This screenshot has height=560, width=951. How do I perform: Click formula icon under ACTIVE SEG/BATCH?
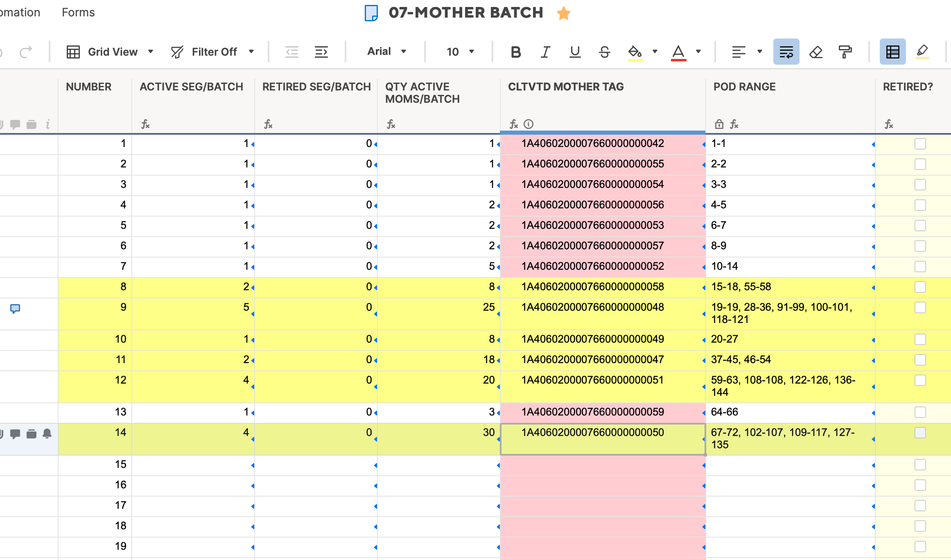pos(145,124)
